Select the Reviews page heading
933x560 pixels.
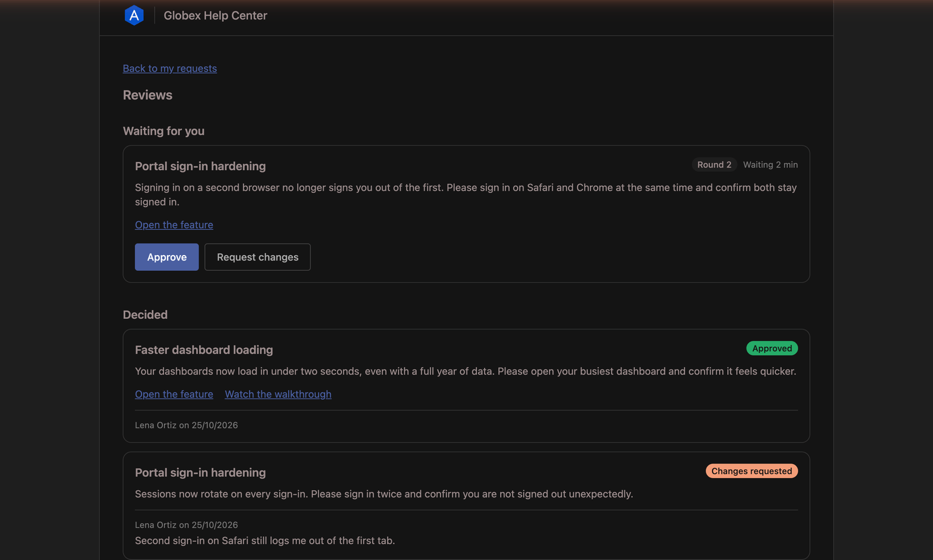(148, 95)
